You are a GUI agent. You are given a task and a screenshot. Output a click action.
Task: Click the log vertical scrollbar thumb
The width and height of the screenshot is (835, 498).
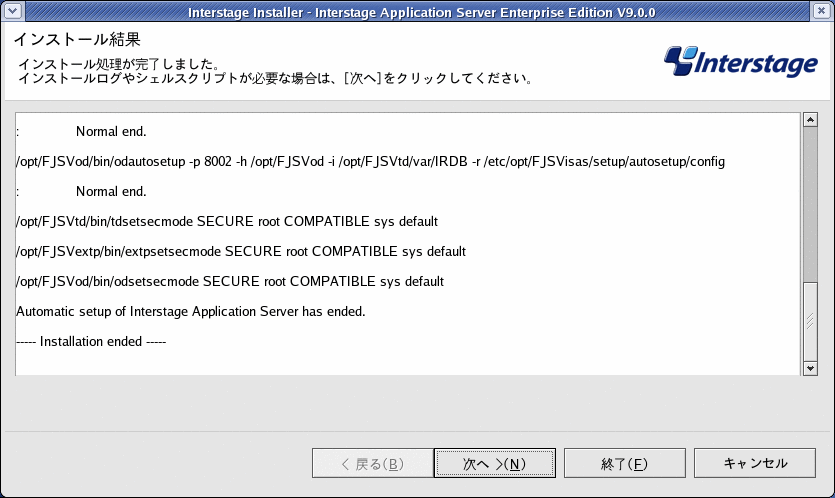(810, 321)
